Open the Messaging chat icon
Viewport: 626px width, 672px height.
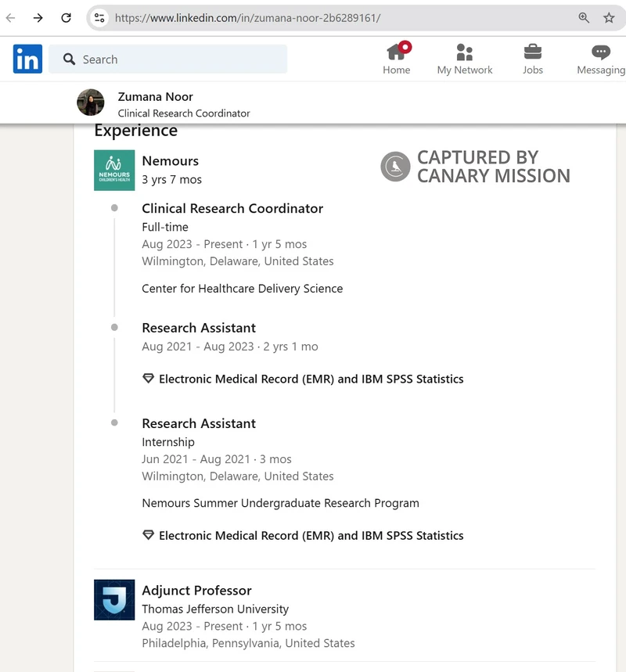click(601, 52)
